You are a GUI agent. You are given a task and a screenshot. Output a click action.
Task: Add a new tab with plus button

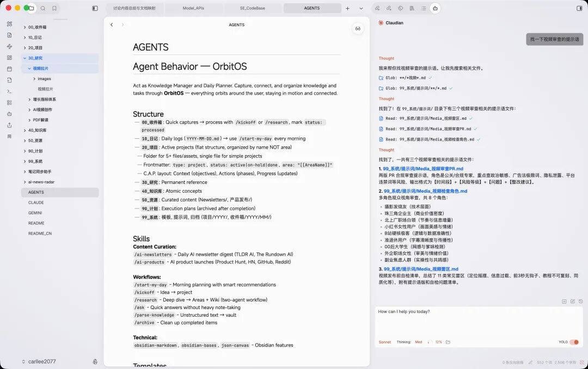pos(347,8)
